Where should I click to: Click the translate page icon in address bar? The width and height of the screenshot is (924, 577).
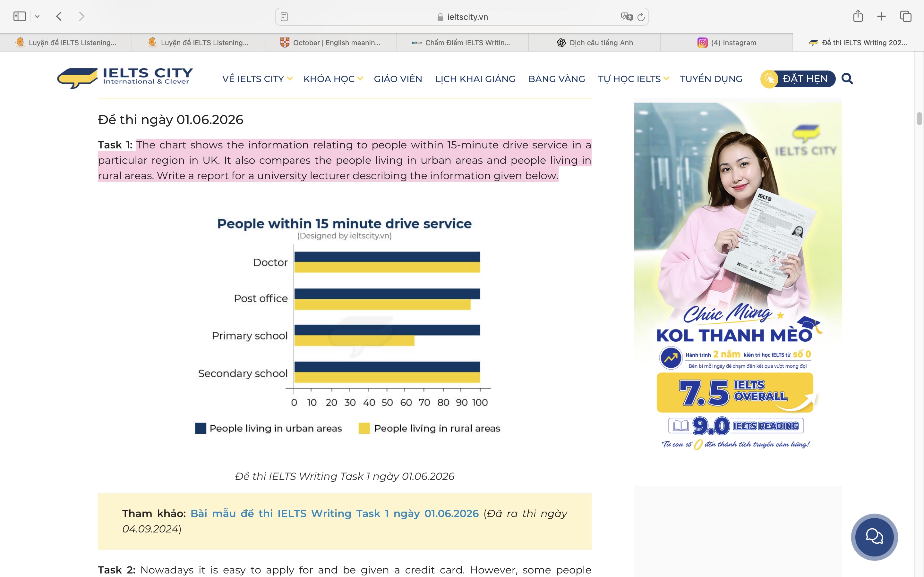627,17
